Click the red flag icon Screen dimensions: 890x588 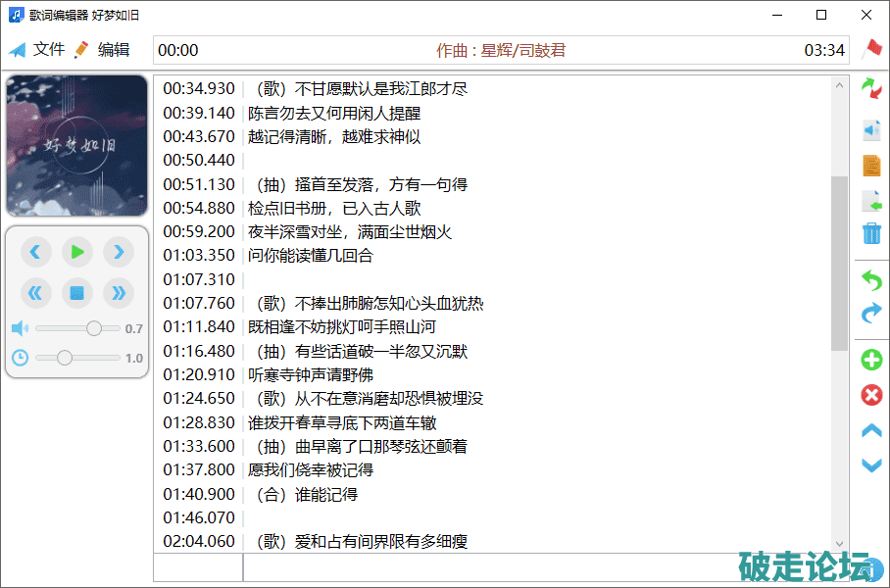pyautogui.click(x=870, y=49)
